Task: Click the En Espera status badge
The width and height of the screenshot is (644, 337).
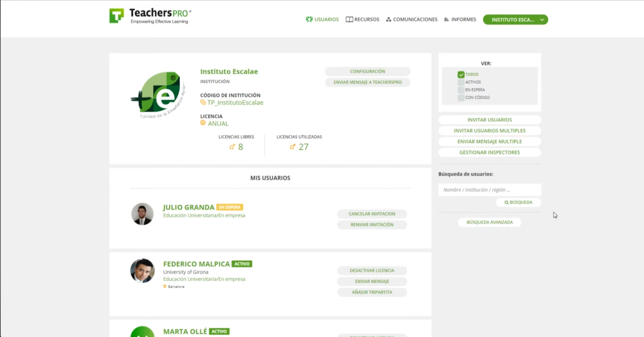Action: coord(230,207)
